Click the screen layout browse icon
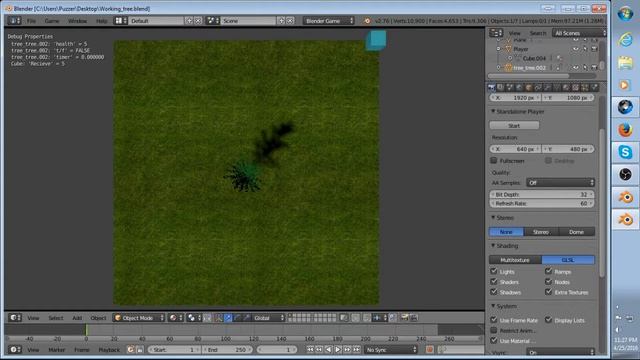 click(120, 20)
